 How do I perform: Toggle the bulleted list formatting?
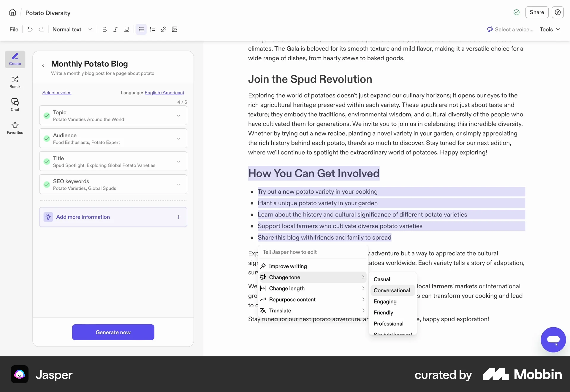pos(141,29)
